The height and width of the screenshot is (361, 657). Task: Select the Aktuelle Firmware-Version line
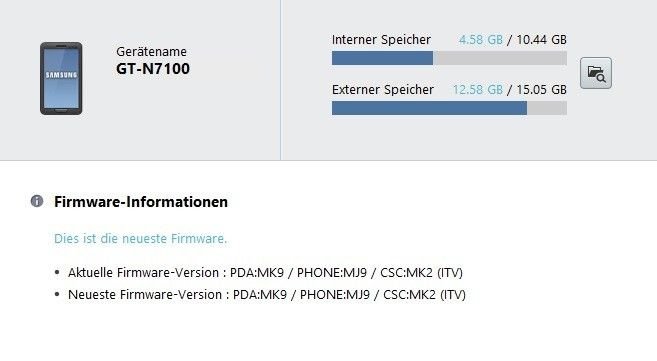coord(265,273)
